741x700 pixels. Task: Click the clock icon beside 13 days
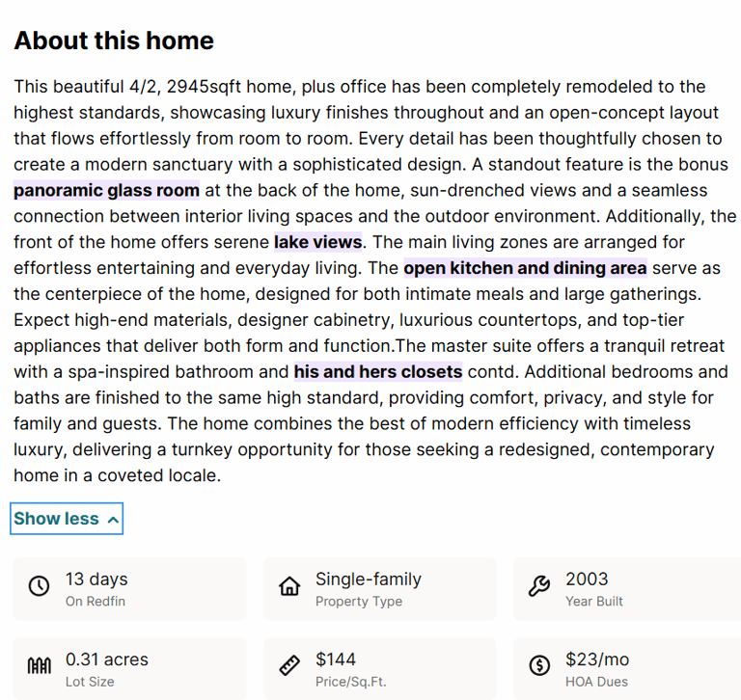(x=39, y=586)
